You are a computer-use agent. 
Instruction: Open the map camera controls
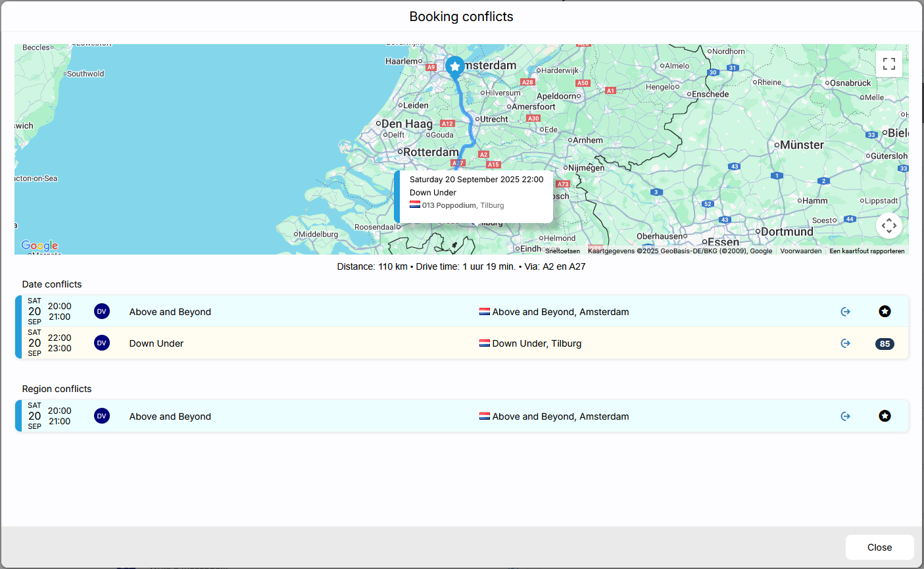coord(889,226)
